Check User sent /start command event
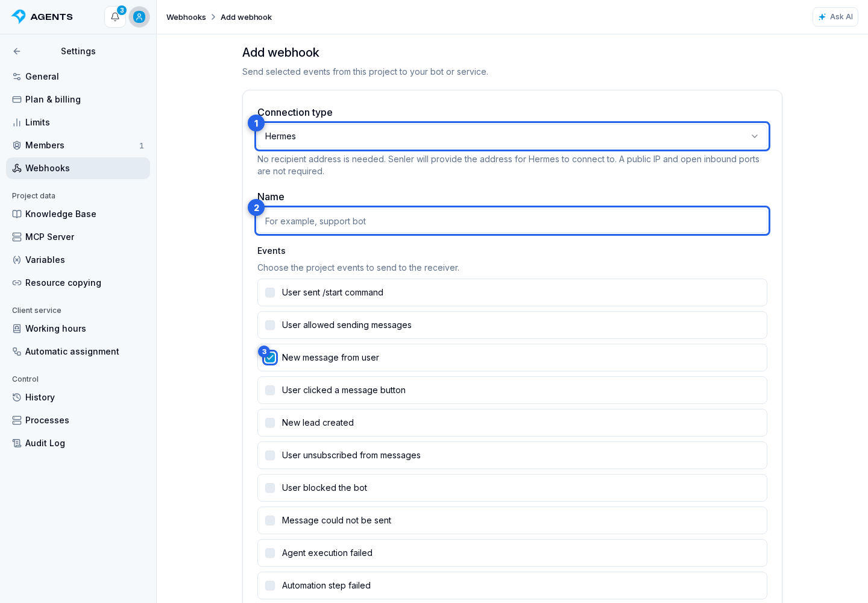This screenshot has width=868, height=603. pos(270,292)
